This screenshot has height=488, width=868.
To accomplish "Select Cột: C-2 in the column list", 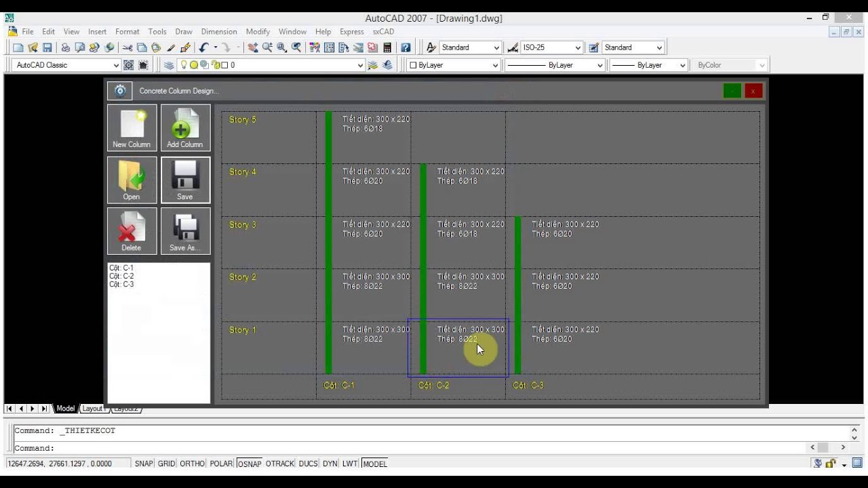I will (121, 277).
